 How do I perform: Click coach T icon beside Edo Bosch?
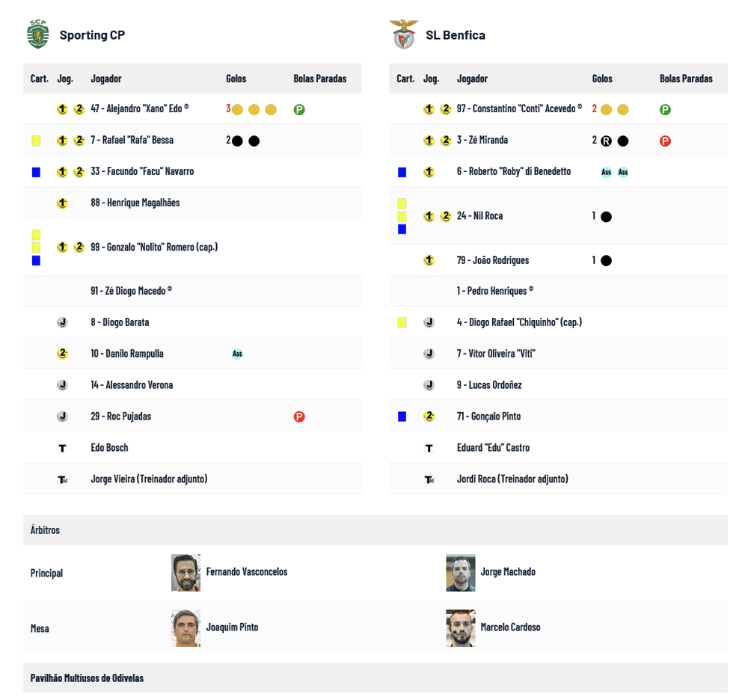[62, 448]
